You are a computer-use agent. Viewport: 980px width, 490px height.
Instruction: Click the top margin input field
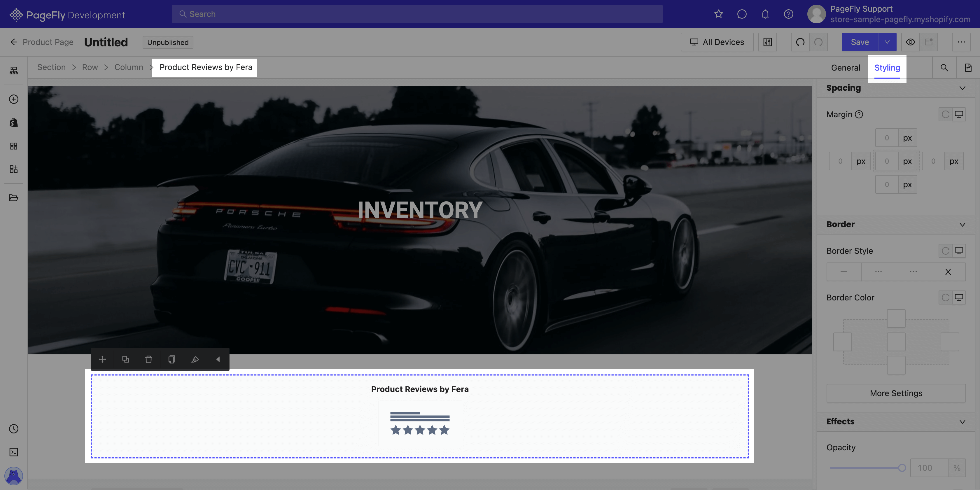click(x=887, y=138)
